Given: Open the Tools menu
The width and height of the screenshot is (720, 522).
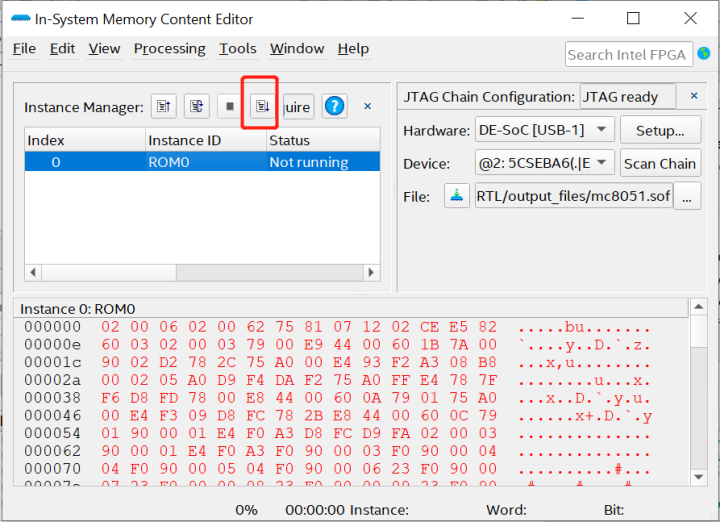Looking at the screenshot, I should point(237,49).
